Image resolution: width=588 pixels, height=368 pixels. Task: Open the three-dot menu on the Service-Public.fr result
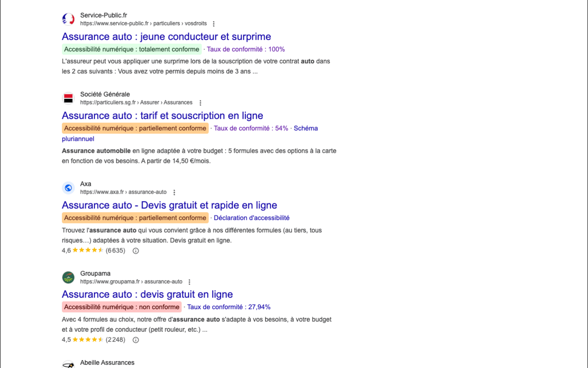click(x=214, y=23)
